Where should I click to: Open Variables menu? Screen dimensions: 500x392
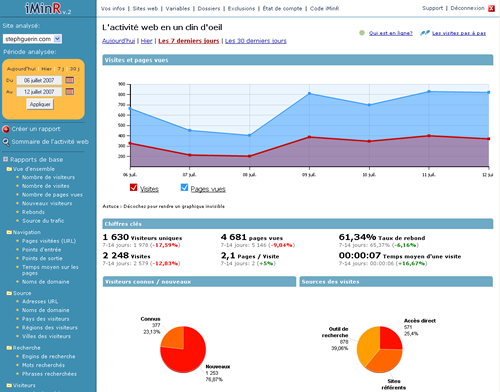coord(178,9)
